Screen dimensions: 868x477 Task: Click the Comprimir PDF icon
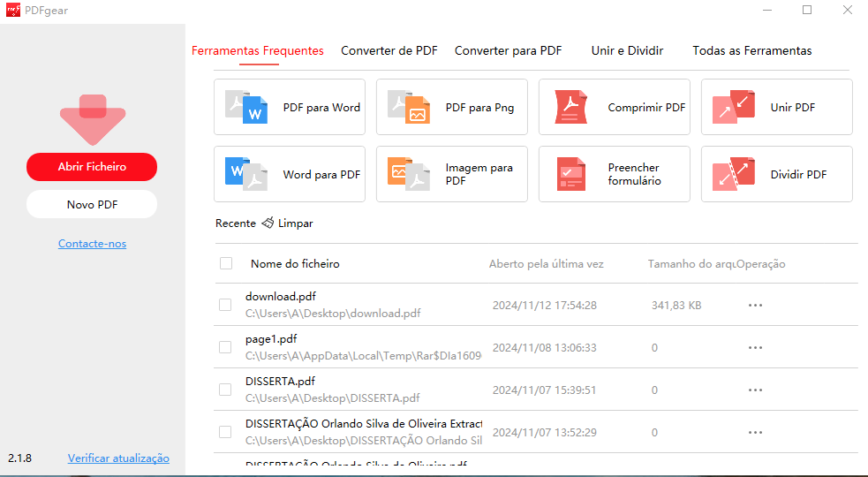click(x=570, y=107)
